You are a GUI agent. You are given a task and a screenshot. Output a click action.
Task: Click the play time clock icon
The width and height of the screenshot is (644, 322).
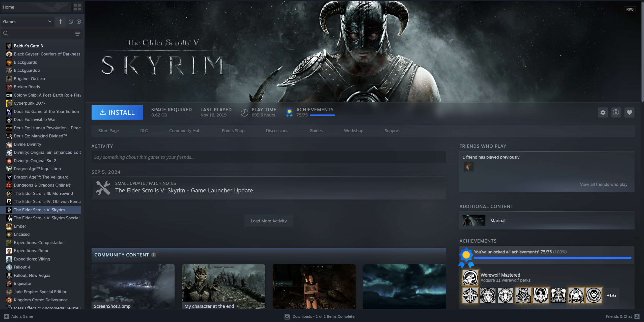244,112
